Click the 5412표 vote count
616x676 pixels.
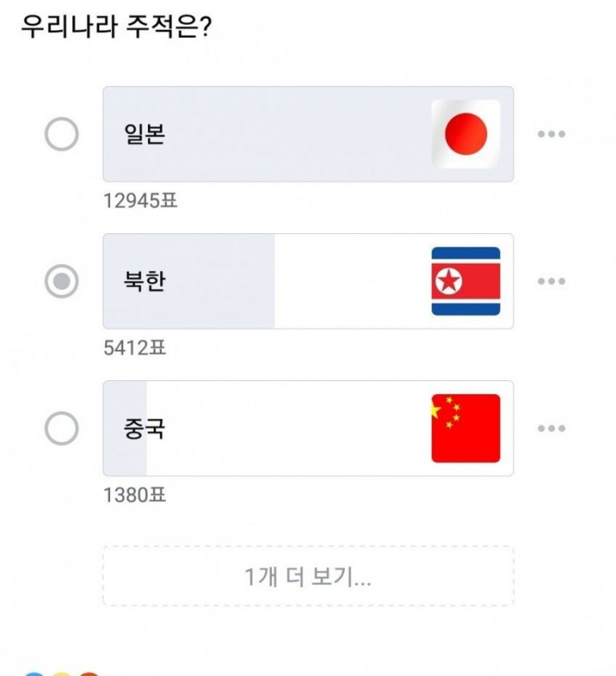click(x=135, y=348)
